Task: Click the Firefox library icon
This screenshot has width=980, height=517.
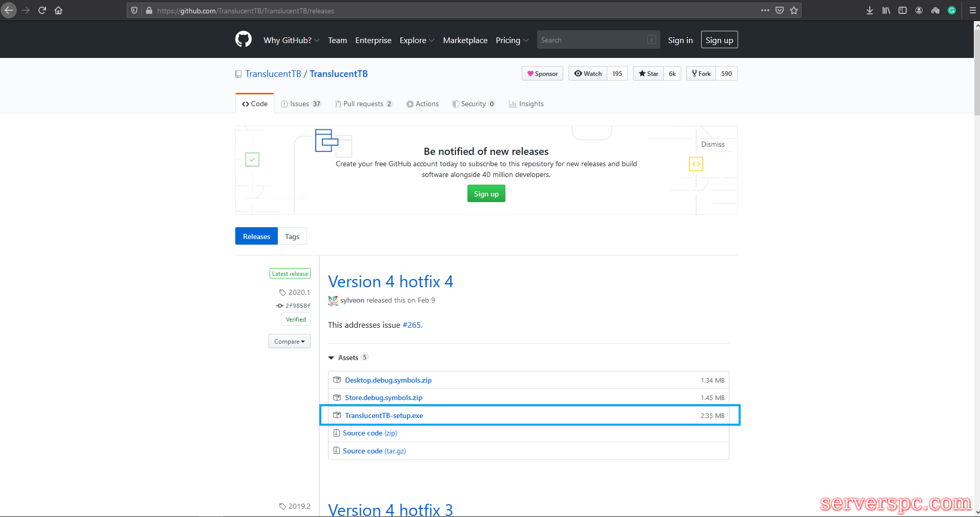Action: point(886,10)
